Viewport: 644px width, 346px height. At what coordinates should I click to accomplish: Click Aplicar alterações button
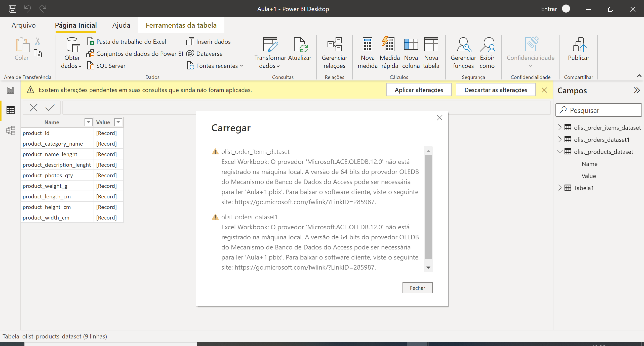(419, 90)
